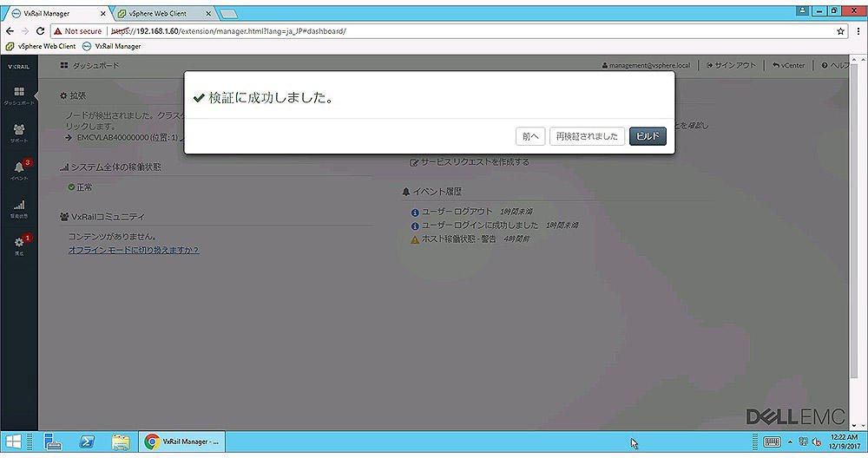Go back in the browser
This screenshot has height=458, width=868.
10,31
